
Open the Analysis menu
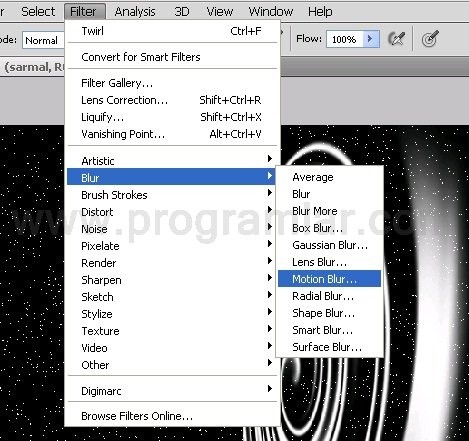pyautogui.click(x=135, y=12)
